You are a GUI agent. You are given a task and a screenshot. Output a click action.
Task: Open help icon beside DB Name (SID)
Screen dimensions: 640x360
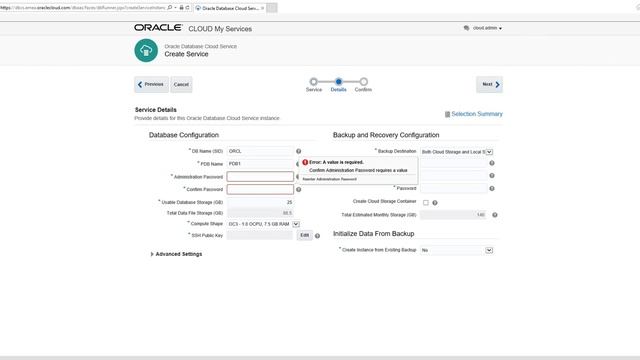[298, 151]
